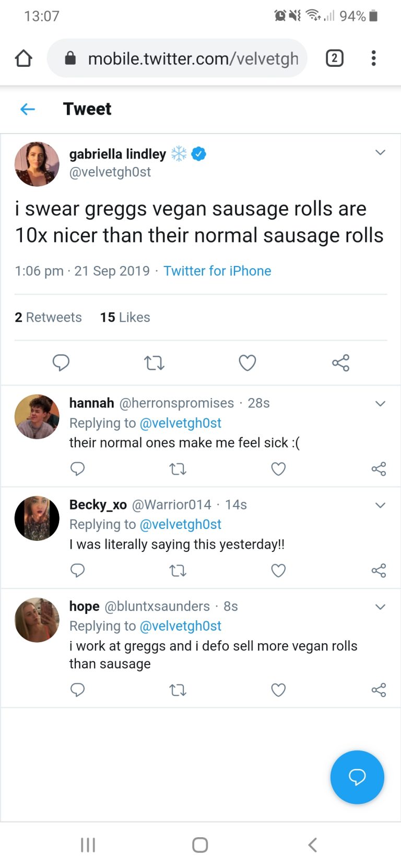Expand options chevron on gabriella's tweet
This screenshot has height=868, width=401.
pos(381,152)
